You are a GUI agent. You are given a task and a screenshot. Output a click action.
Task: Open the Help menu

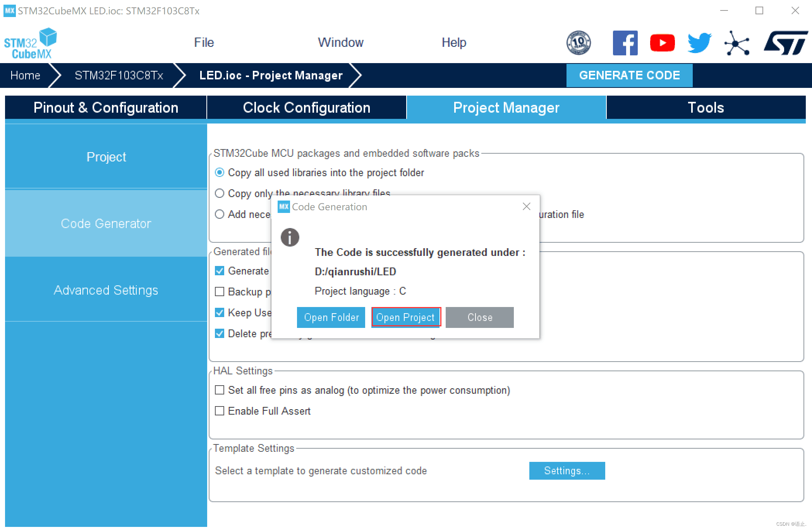pos(454,42)
